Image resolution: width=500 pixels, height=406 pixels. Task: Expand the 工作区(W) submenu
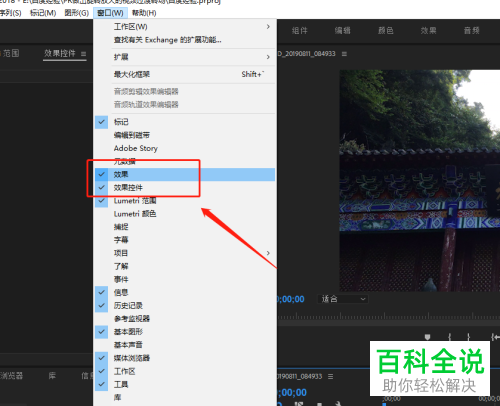pyautogui.click(x=185, y=27)
